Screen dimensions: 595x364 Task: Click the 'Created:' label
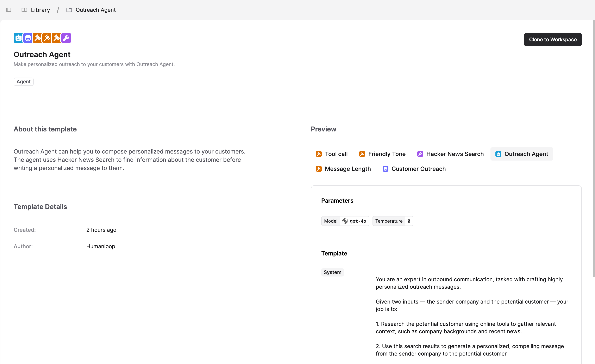tap(25, 230)
